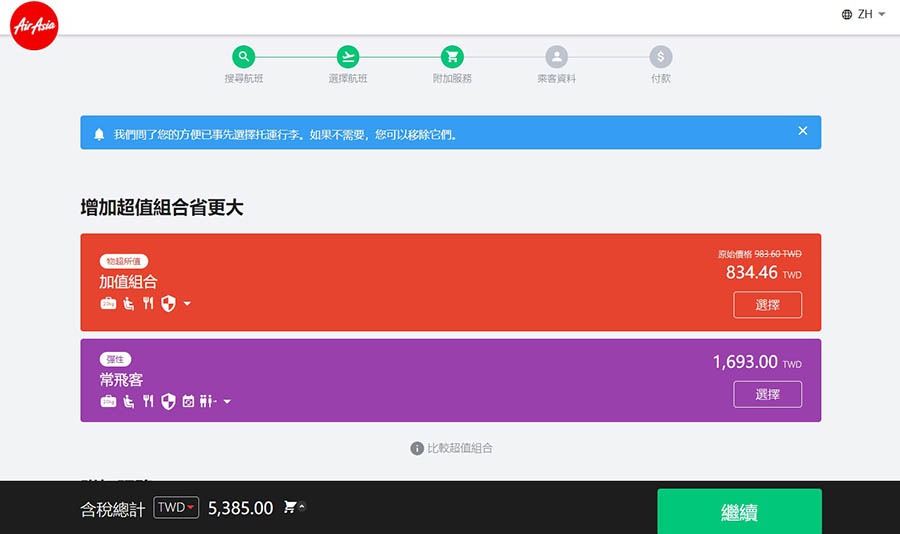
Task: Expand the 常飛客 bundle details arrow
Action: coord(227,402)
